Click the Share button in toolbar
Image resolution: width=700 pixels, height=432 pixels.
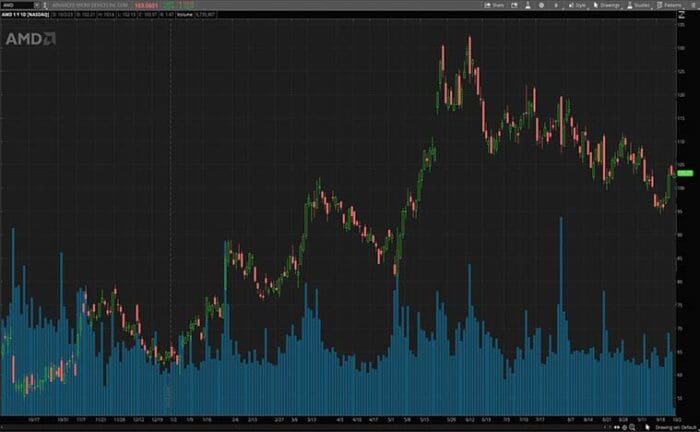click(493, 5)
